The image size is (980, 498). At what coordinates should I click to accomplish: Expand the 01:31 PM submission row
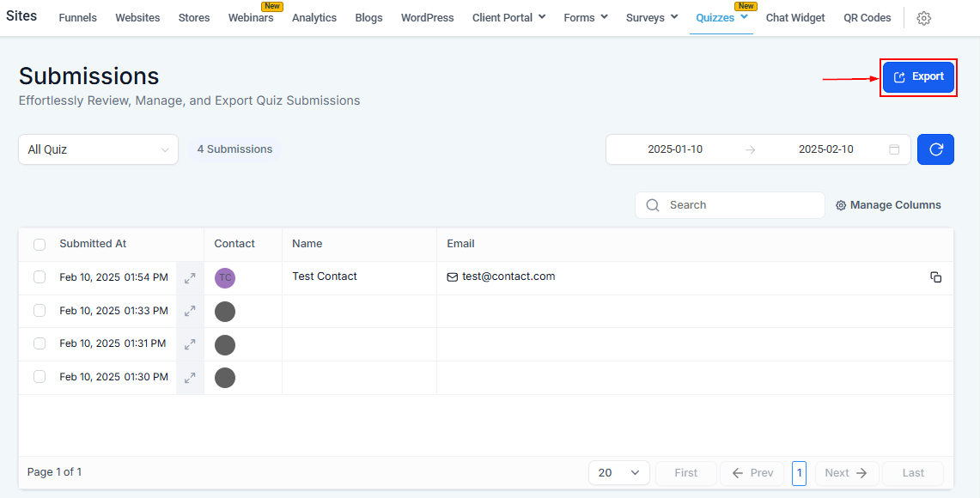tap(190, 344)
